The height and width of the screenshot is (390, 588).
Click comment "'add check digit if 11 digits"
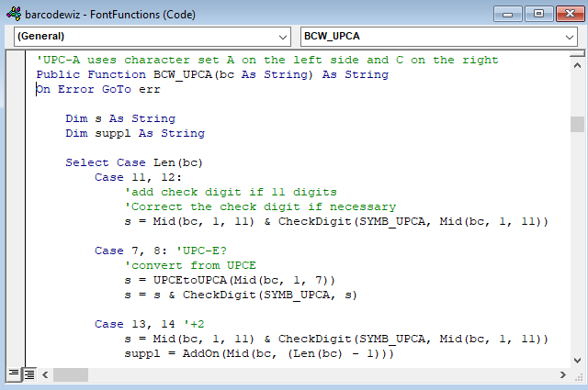click(x=231, y=192)
